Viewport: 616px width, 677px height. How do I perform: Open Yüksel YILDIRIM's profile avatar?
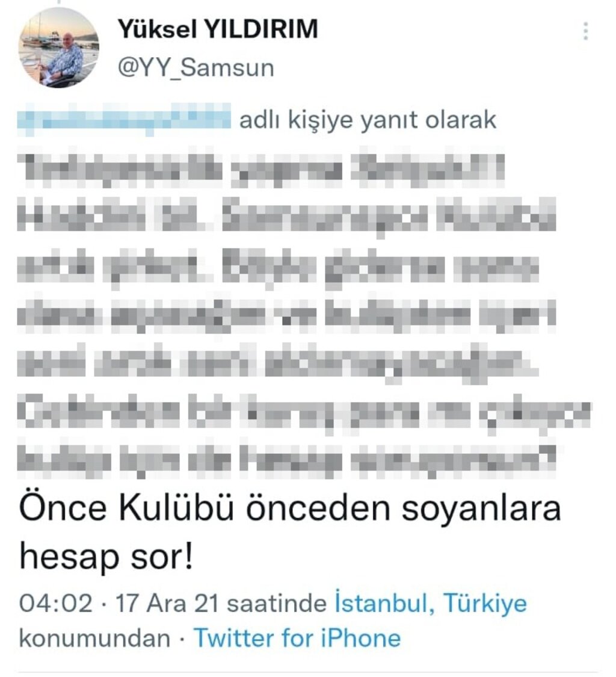[59, 48]
